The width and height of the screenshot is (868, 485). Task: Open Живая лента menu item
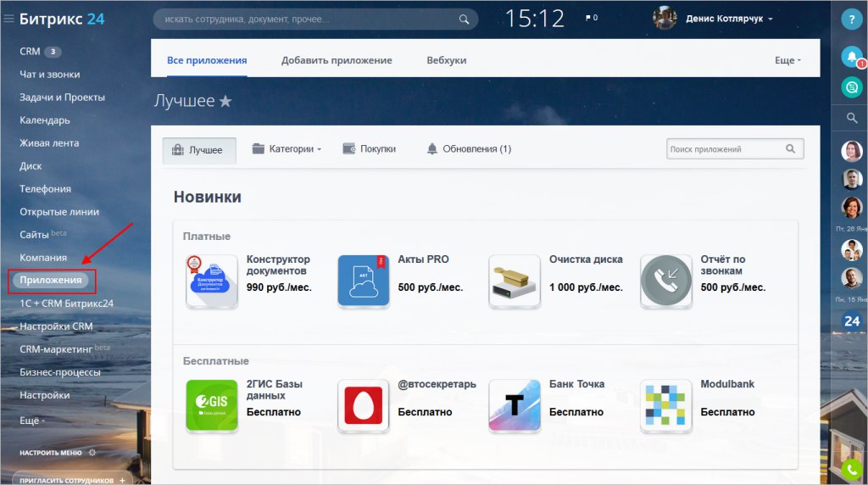49,142
